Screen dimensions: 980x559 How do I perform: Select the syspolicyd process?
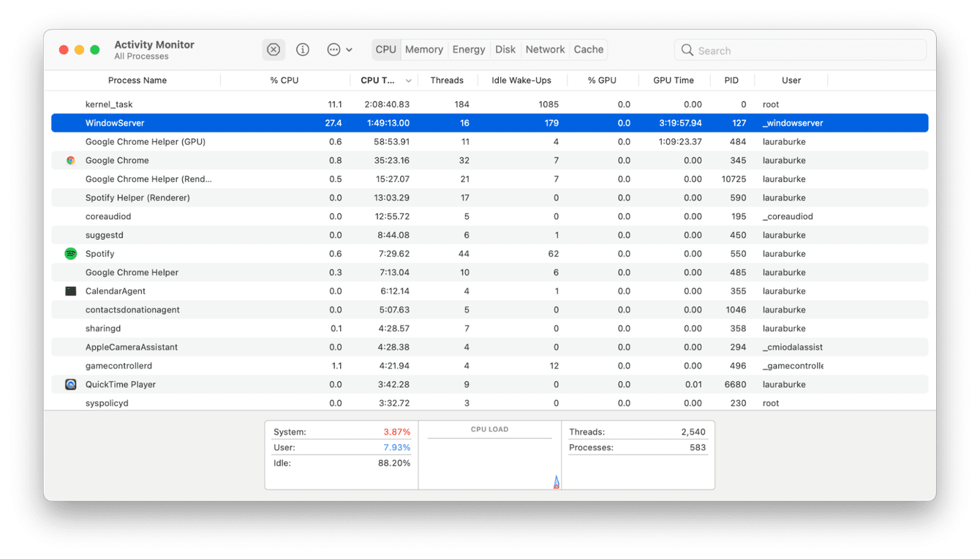pyautogui.click(x=107, y=403)
